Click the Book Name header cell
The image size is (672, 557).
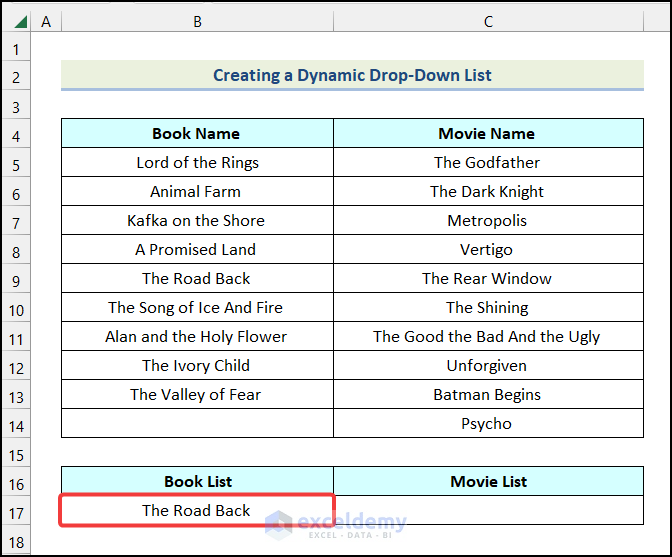pyautogui.click(x=197, y=134)
